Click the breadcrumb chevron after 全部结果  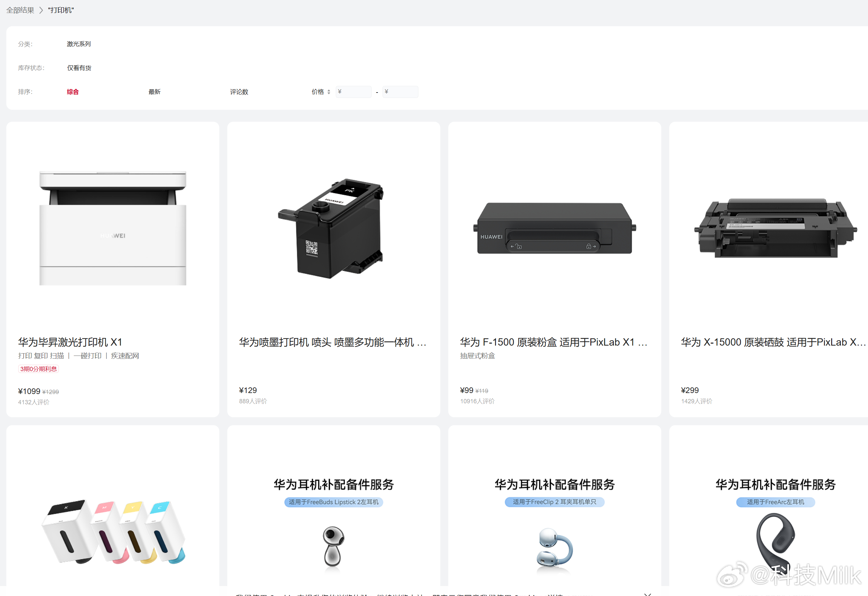click(41, 10)
